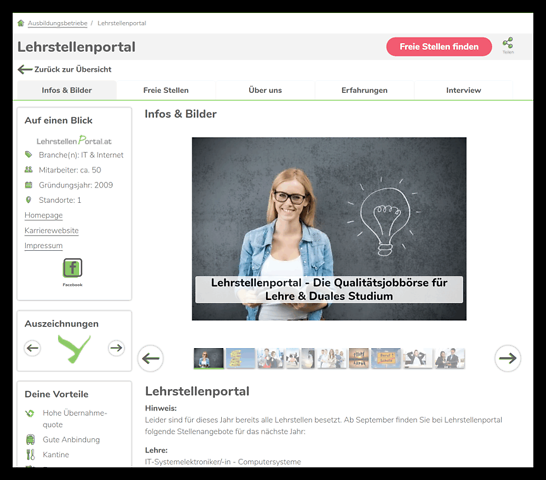Screen dimensions: 546x480
Task: Go to previous gallery image with large left arrow
Action: [150, 358]
